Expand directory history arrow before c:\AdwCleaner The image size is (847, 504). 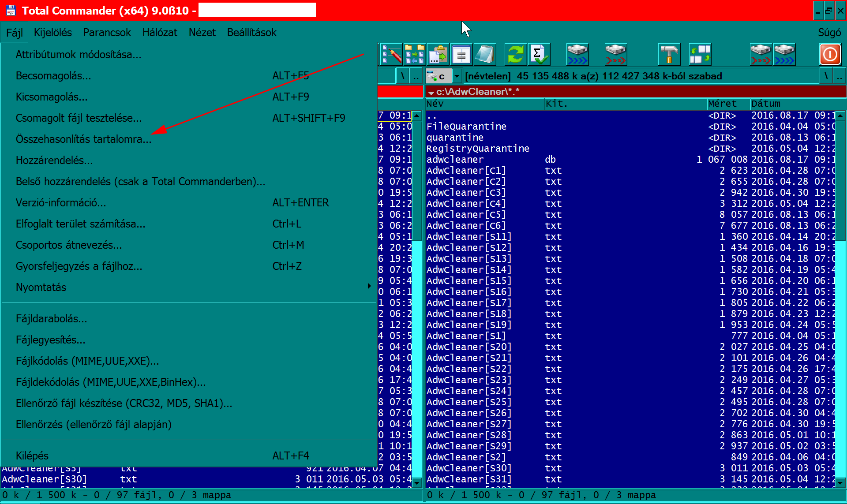click(x=431, y=92)
